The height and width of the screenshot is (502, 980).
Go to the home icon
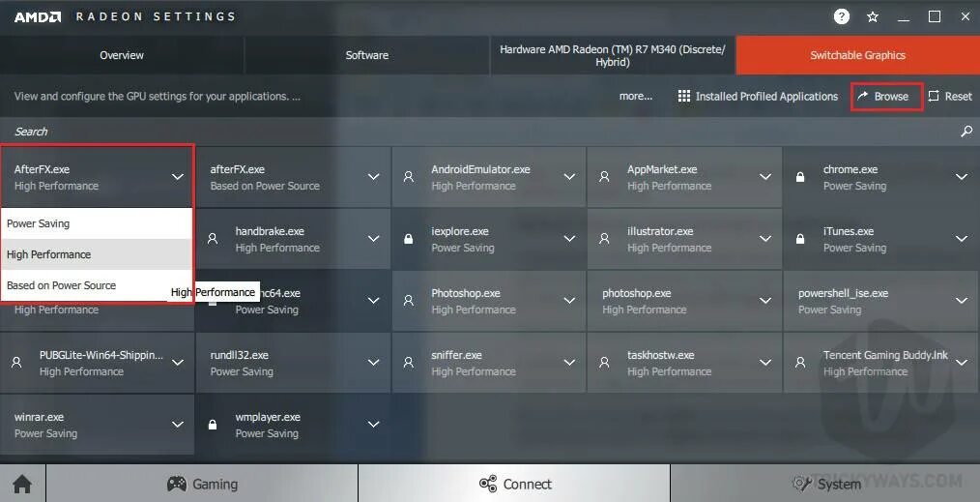pos(22,484)
